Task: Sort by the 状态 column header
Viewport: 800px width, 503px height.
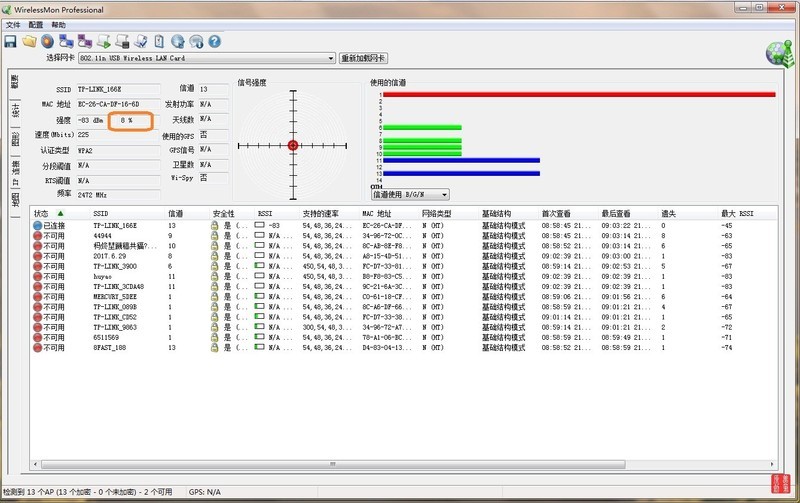Action: 59,213
